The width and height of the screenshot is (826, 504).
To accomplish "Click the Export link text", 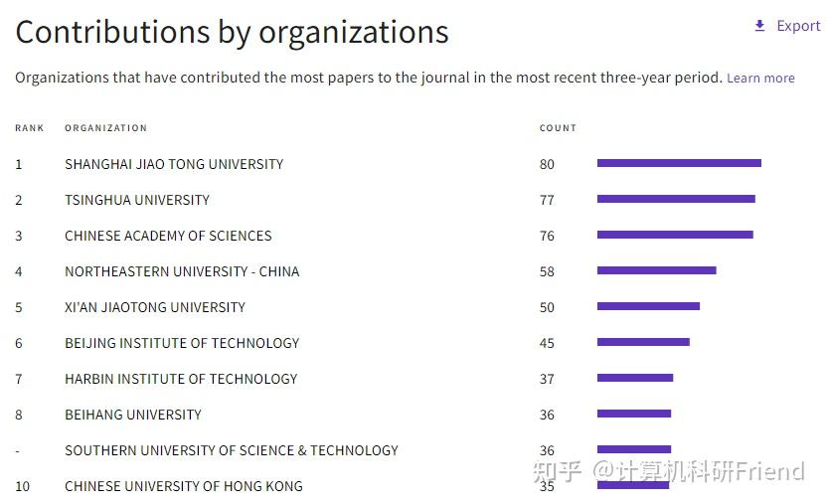I will 798,26.
